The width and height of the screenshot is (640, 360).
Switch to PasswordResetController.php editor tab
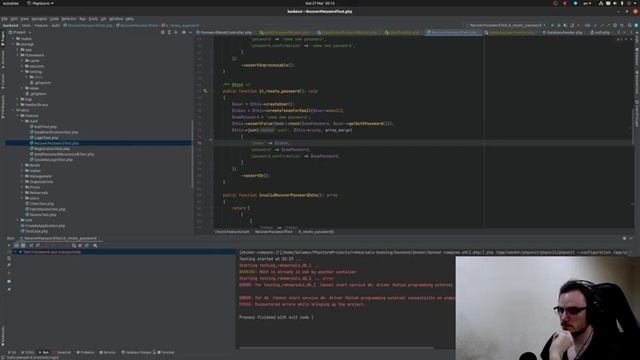pyautogui.click(x=226, y=32)
